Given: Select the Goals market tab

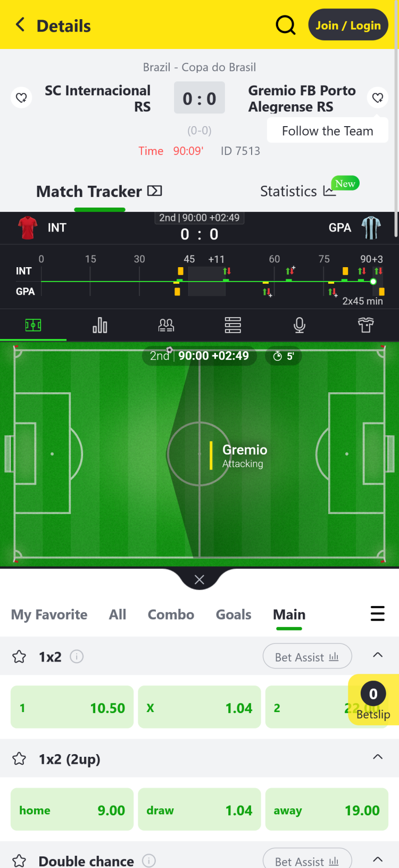Looking at the screenshot, I should point(234,615).
